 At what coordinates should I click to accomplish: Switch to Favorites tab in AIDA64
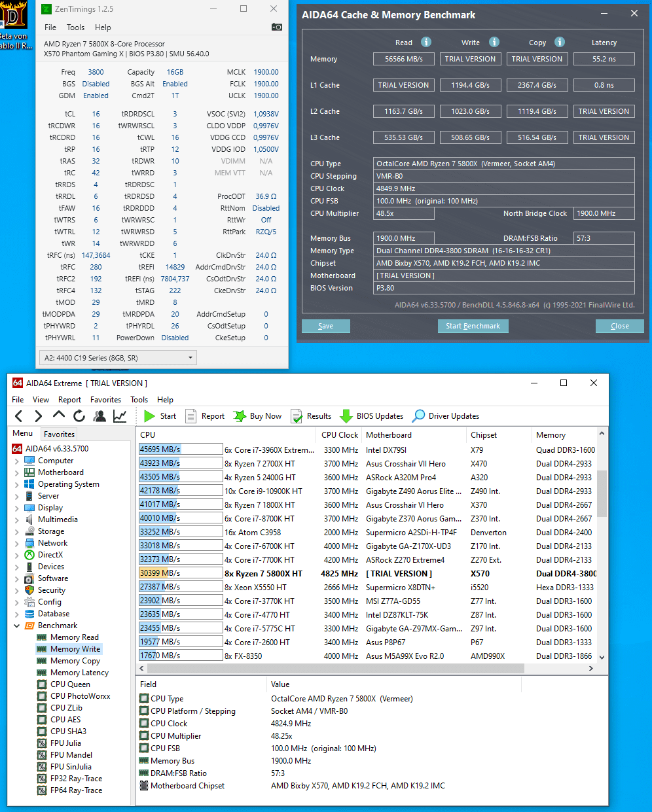[x=59, y=434]
